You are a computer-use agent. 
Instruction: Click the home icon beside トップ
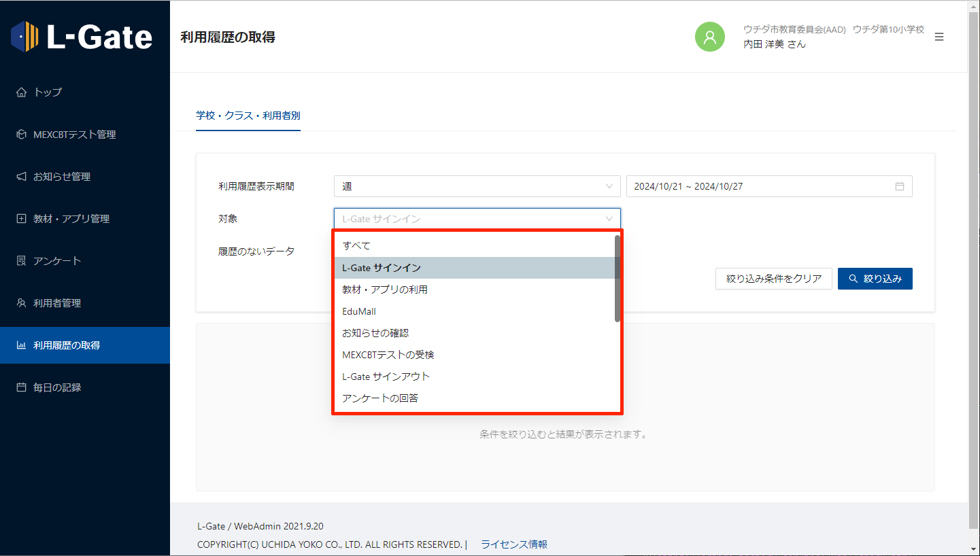coord(21,92)
